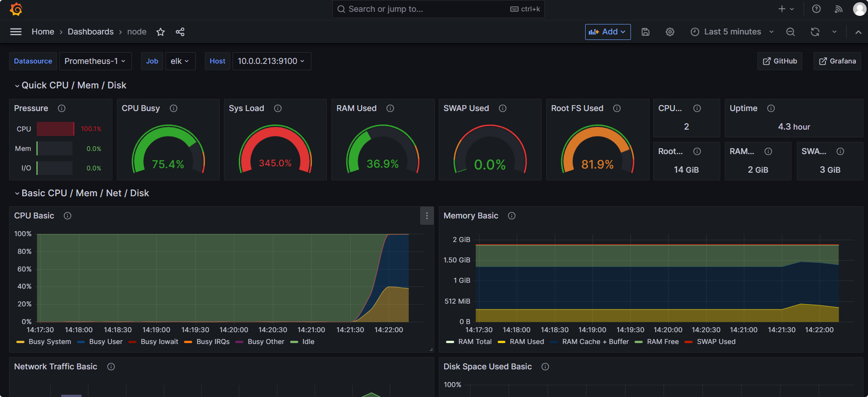
Task: Open the hamburger navigation menu
Action: click(x=16, y=32)
